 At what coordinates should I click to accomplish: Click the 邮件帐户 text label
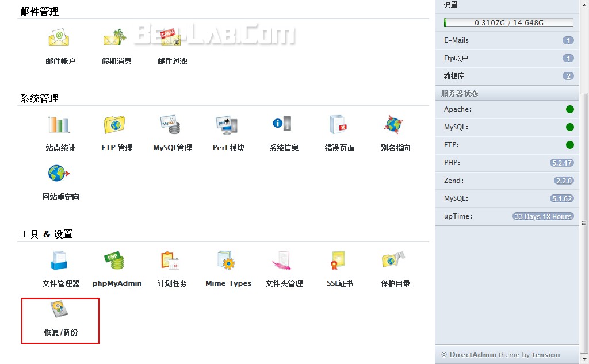60,61
